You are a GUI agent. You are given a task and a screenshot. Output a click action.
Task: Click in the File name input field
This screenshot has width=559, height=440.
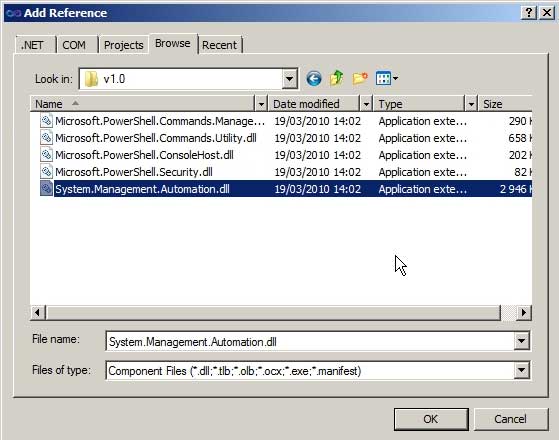pos(310,341)
